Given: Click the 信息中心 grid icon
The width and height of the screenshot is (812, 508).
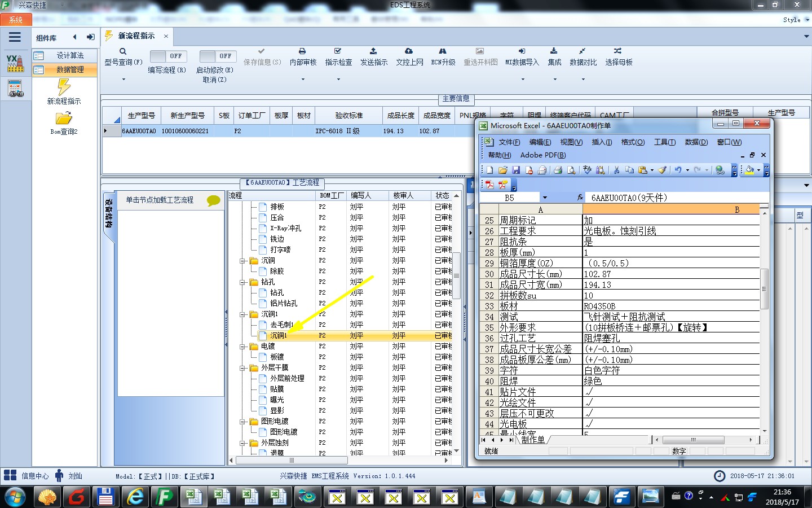Looking at the screenshot, I should [x=10, y=475].
